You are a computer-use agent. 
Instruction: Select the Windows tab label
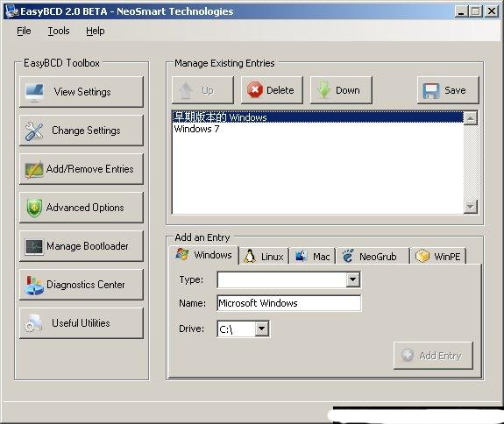coord(213,255)
